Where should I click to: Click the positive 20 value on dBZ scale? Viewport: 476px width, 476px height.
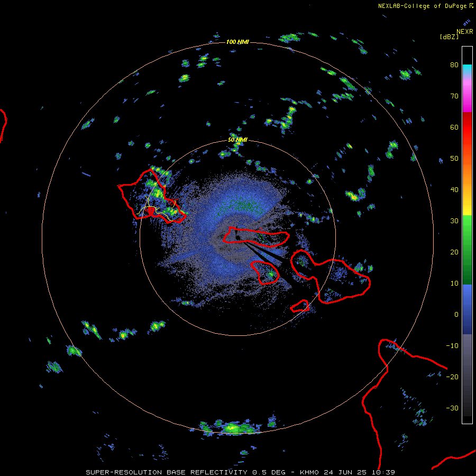coord(454,252)
